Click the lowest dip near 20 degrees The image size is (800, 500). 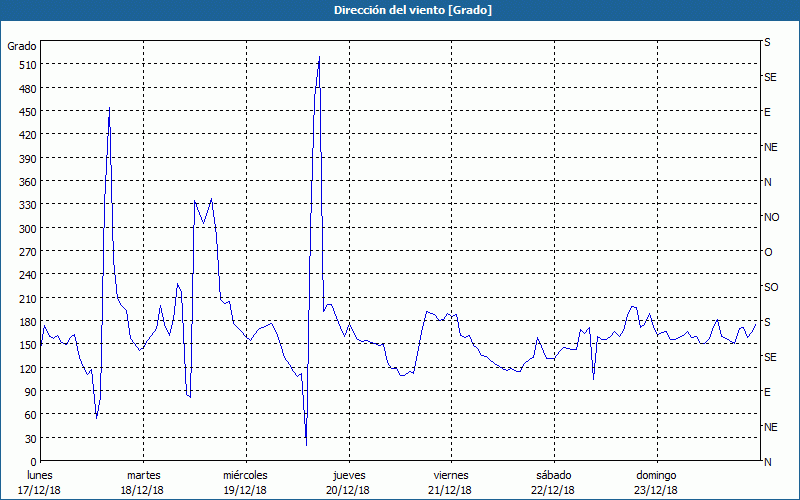pos(306,445)
